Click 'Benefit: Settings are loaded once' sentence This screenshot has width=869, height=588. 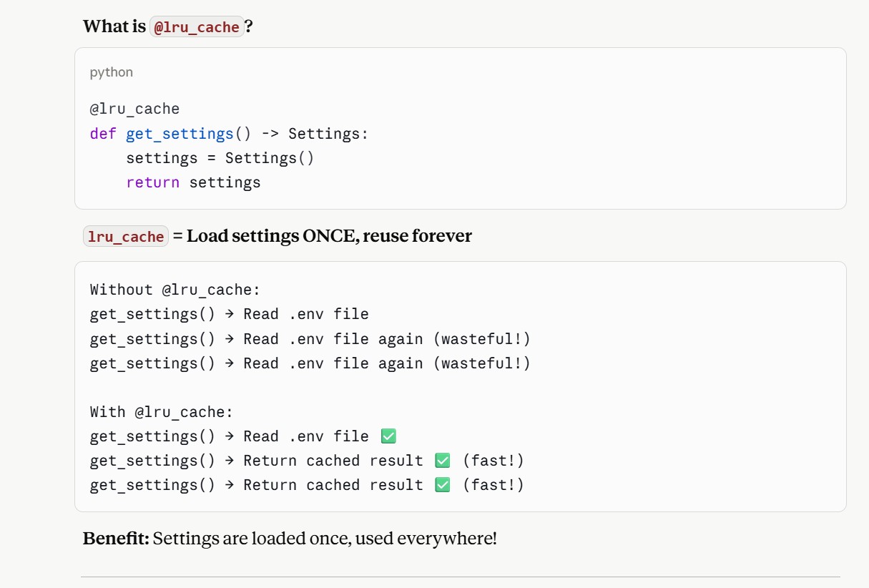click(290, 538)
